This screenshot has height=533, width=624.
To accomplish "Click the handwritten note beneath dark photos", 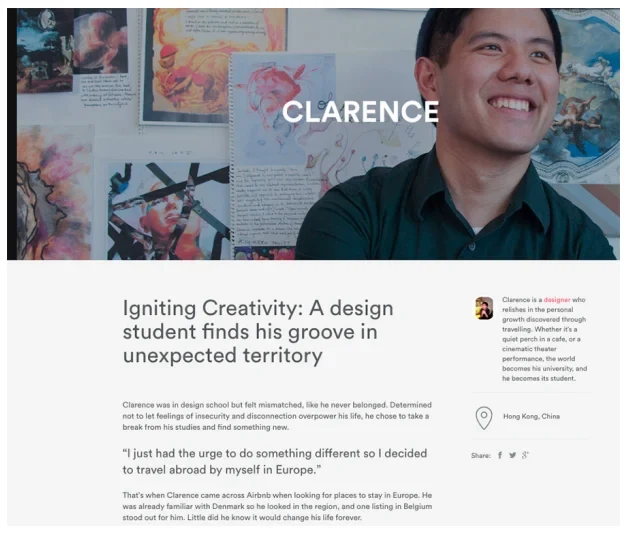I will [105, 91].
